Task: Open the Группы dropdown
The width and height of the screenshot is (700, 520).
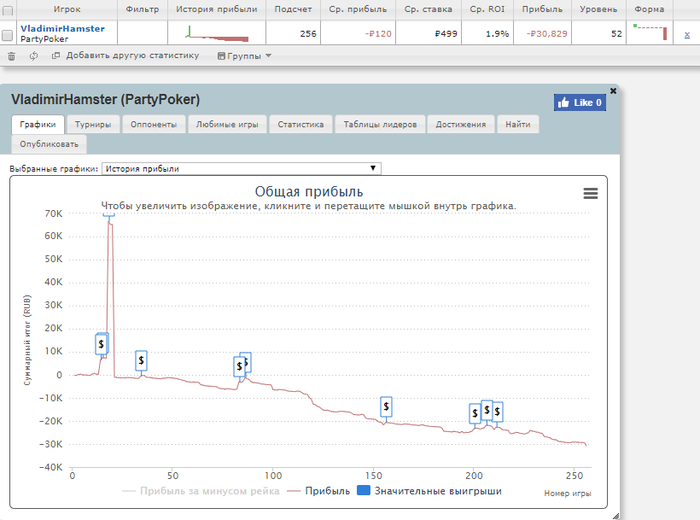Action: click(x=244, y=56)
